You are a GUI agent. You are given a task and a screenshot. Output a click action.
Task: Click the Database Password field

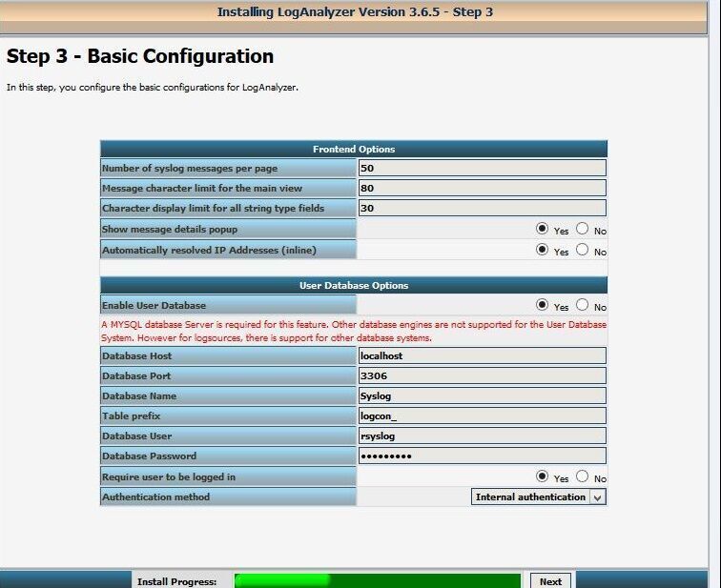[482, 456]
